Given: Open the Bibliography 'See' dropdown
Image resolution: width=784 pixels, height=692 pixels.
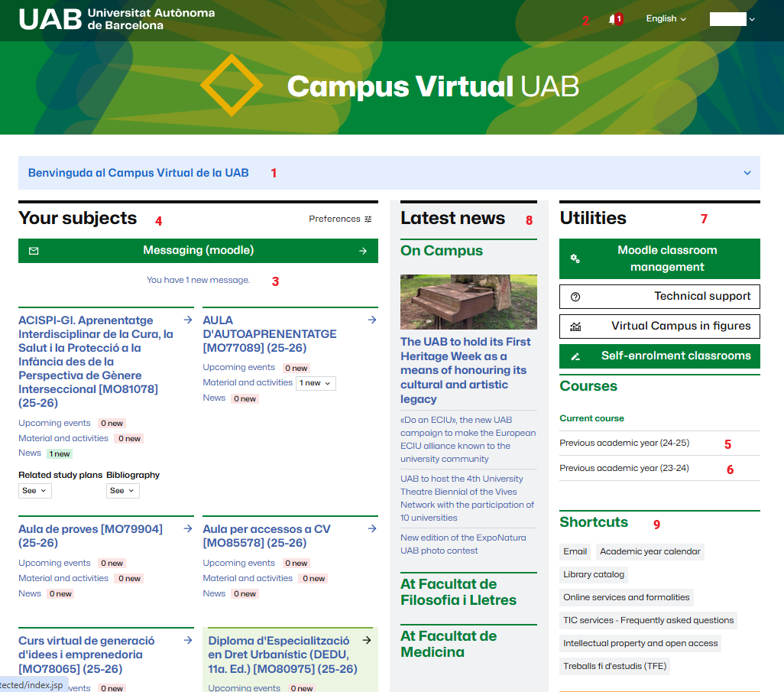Looking at the screenshot, I should coord(122,490).
